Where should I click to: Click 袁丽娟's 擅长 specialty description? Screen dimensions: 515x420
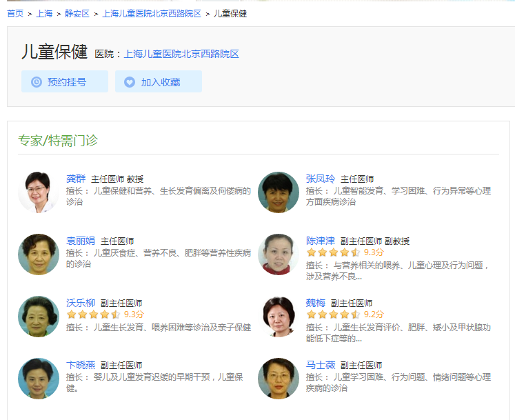pyautogui.click(x=159, y=259)
